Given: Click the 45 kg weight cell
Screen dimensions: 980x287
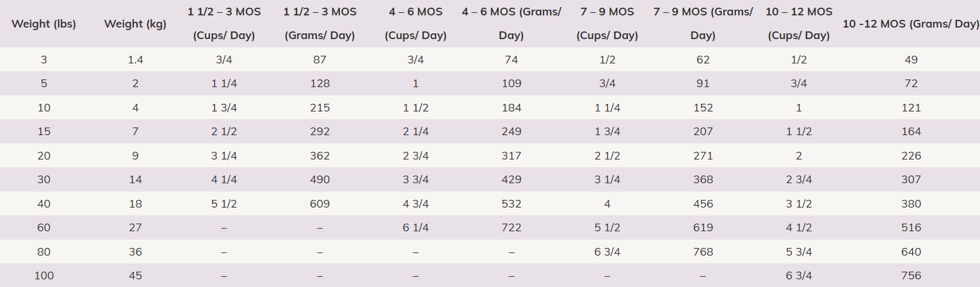Looking at the screenshot, I should pos(135,275).
